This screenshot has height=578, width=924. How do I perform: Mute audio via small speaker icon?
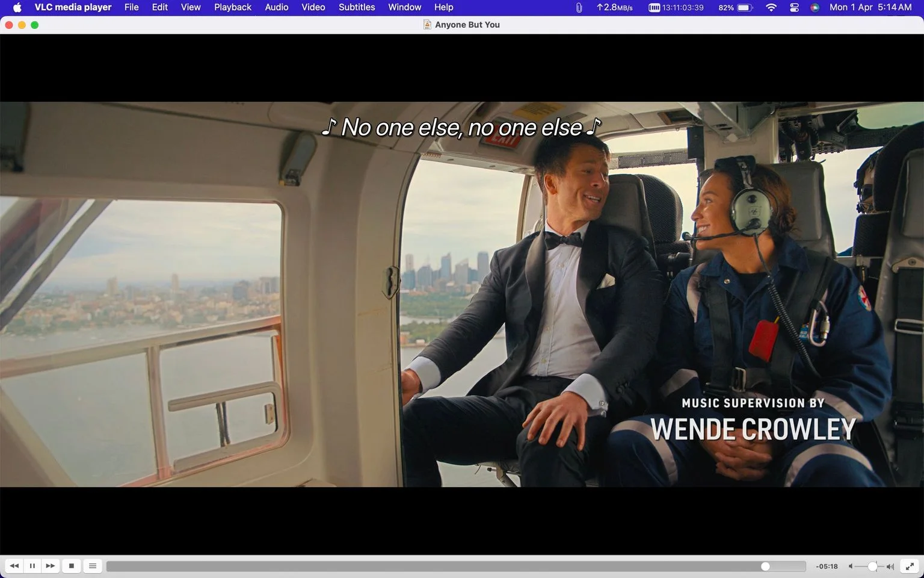(x=851, y=567)
